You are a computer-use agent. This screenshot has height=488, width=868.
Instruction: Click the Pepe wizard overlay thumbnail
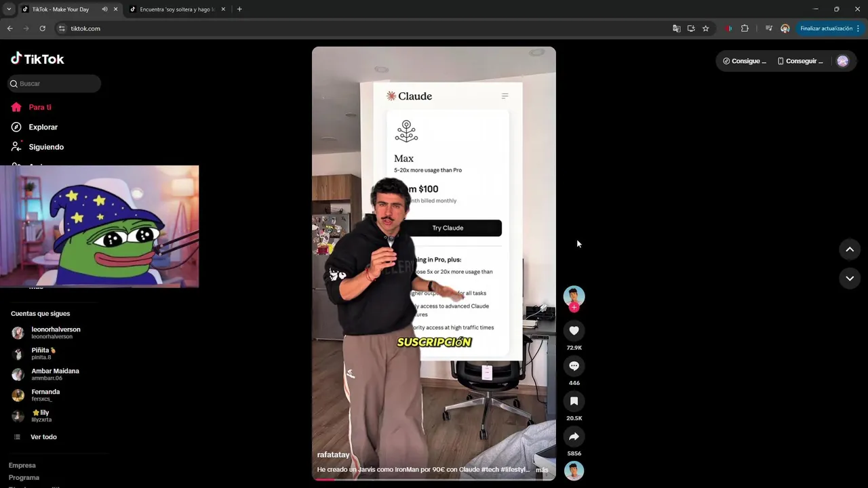pyautogui.click(x=100, y=226)
